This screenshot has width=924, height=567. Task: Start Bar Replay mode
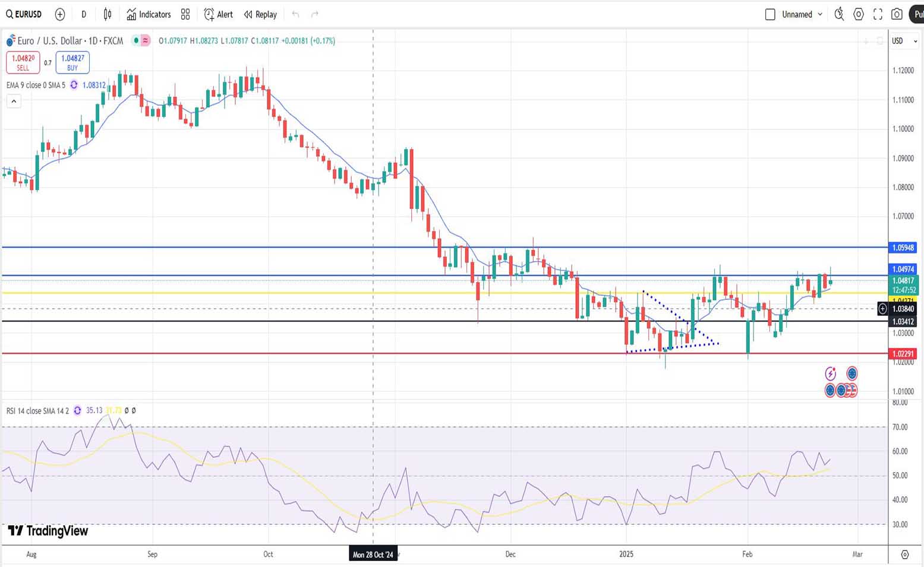click(x=260, y=14)
